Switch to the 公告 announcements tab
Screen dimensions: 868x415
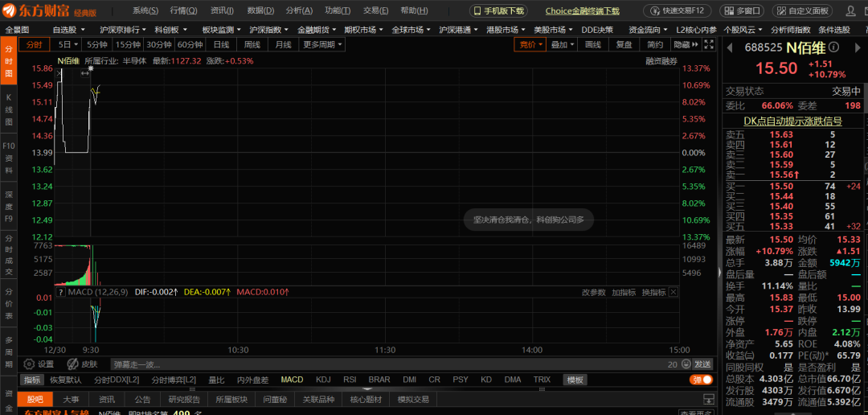(142, 399)
